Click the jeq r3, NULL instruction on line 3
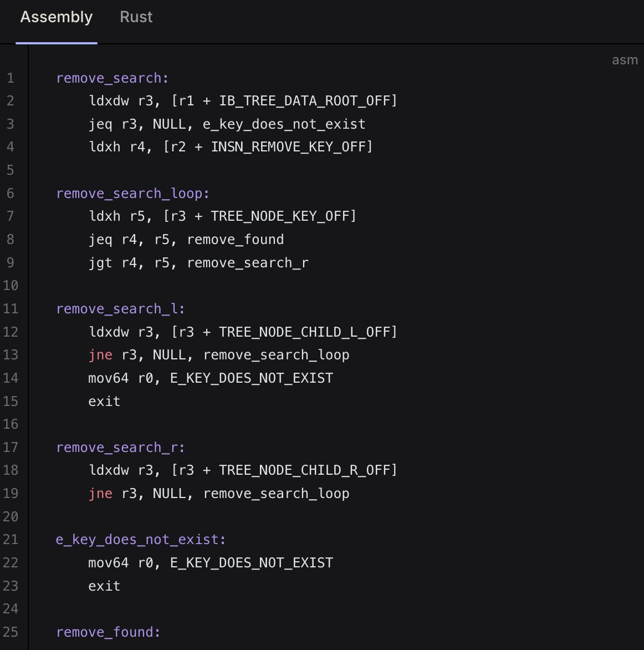 click(227, 124)
